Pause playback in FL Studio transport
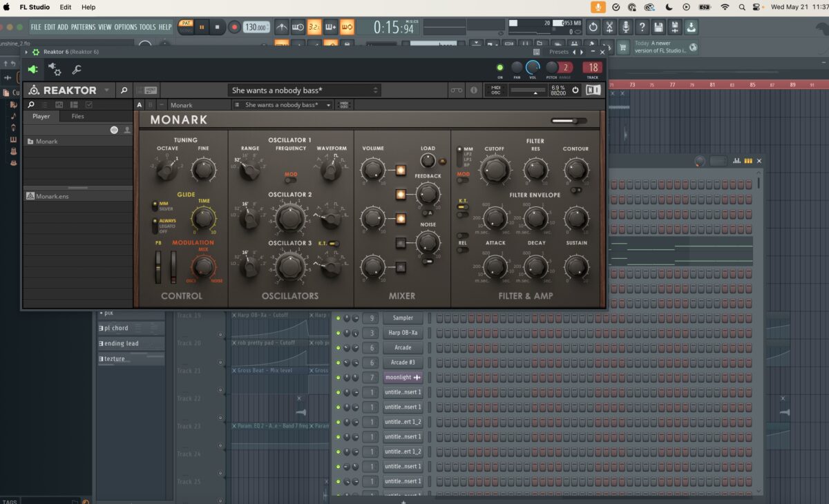Viewport: 829px width, 504px height. tap(202, 28)
